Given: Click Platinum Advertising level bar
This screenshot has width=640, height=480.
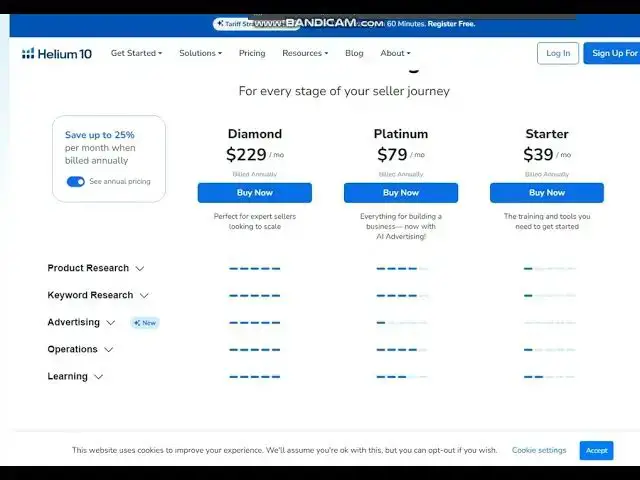Looking at the screenshot, I should 402,323.
